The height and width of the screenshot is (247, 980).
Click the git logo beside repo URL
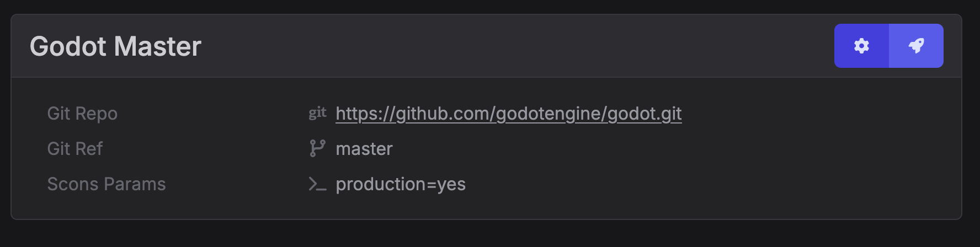pos(317,113)
